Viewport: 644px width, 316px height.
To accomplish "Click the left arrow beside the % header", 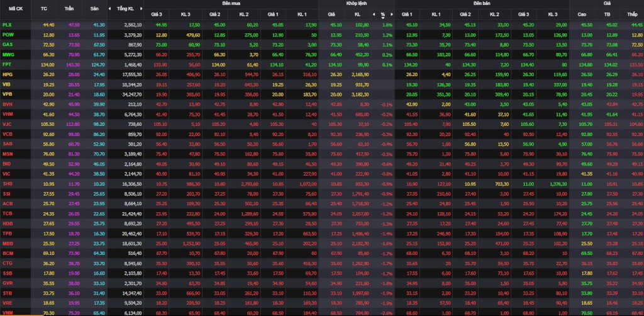I will point(374,14).
